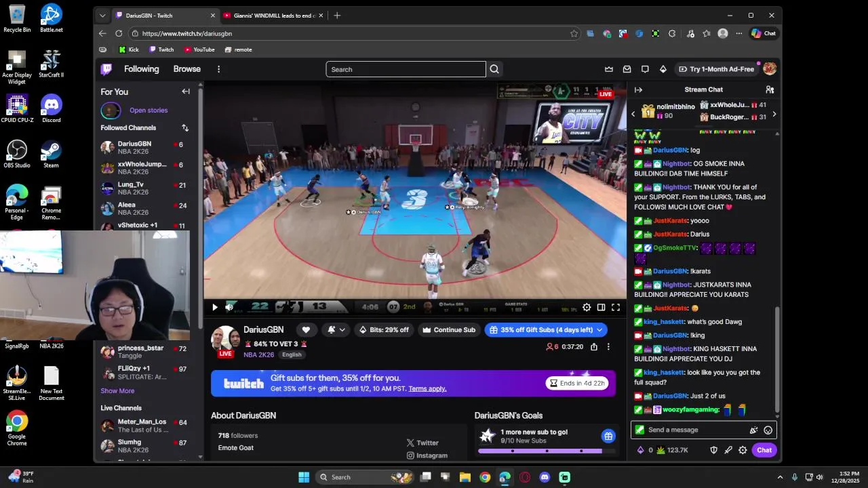868x488 pixels.
Task: Open chat settings gear icon
Action: coord(743,450)
